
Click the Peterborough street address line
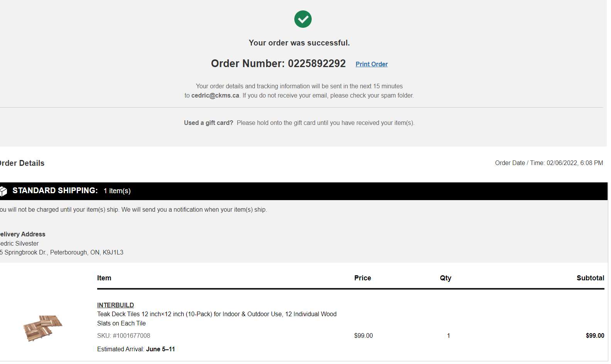[62, 252]
